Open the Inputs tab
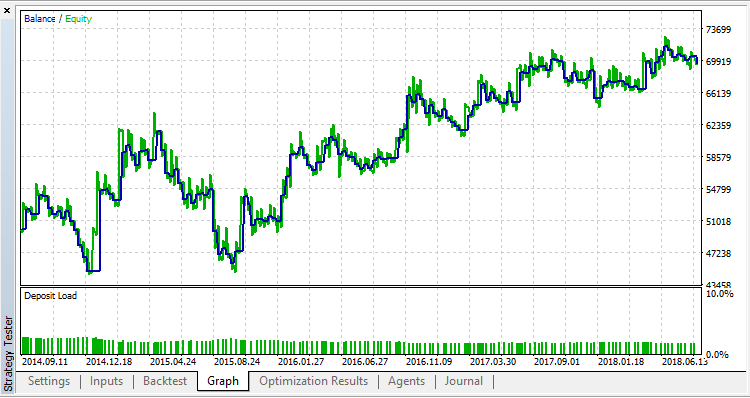The image size is (750, 398). [106, 381]
